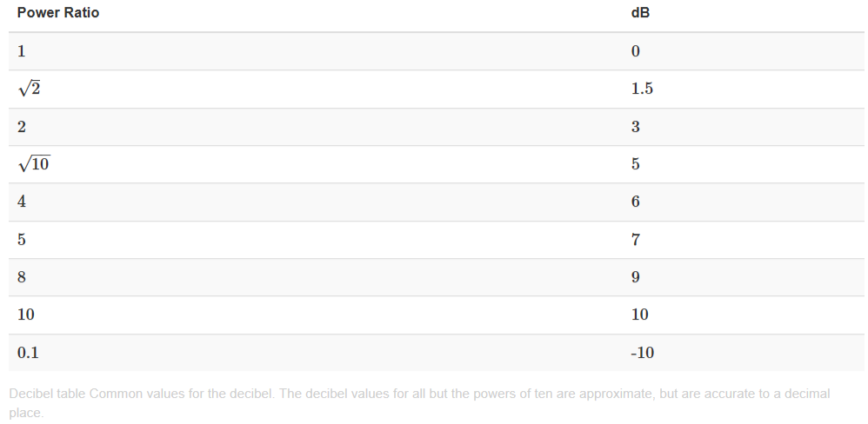Click the power ratio 0.1 cell
This screenshot has width=868, height=424.
28,353
